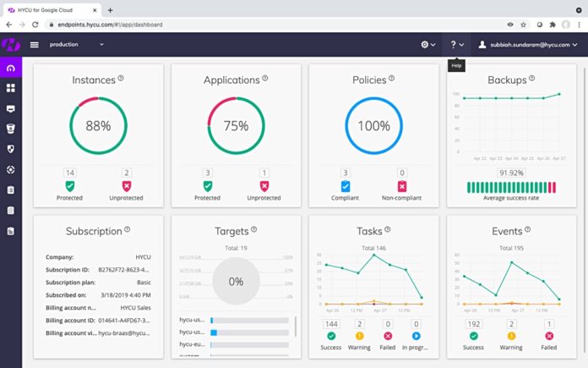Click the Targets list scrollbar
Viewport: 588px width, 368px height.
296,327
